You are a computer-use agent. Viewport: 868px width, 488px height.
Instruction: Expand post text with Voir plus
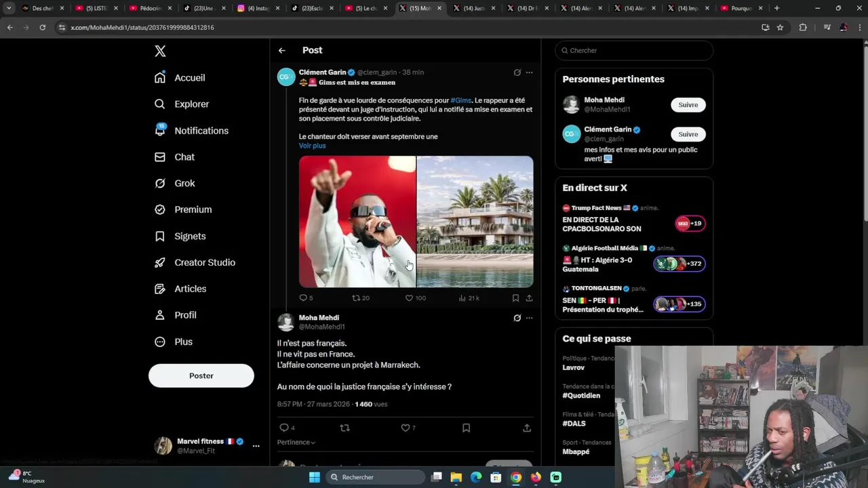point(313,146)
